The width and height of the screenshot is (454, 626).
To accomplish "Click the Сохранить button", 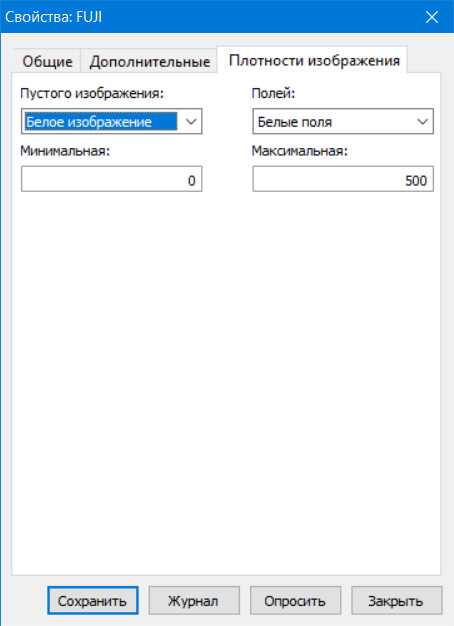I will [93, 600].
